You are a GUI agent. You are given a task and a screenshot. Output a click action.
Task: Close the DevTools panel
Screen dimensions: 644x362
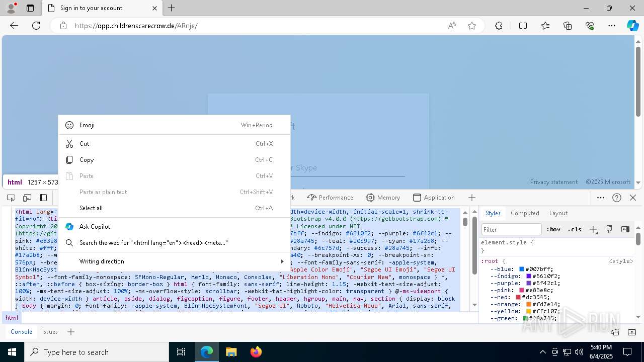click(x=633, y=198)
